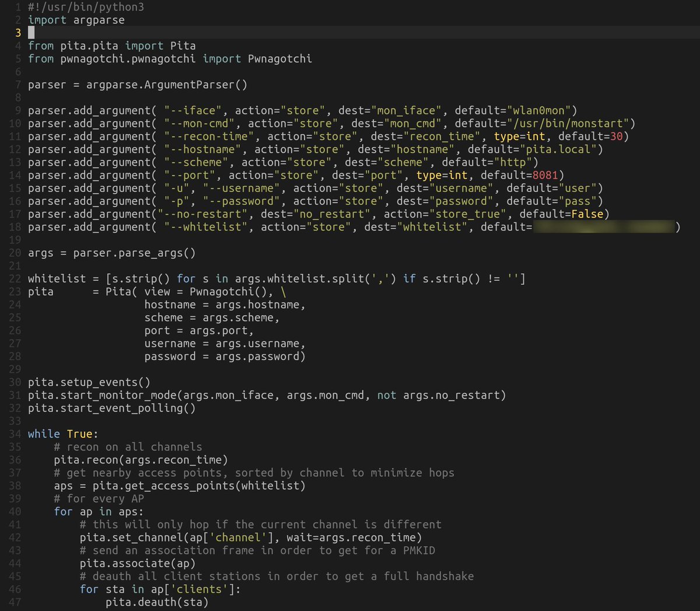The width and height of the screenshot is (700, 611).
Task: Click the red default value 30
Action: coord(617,136)
